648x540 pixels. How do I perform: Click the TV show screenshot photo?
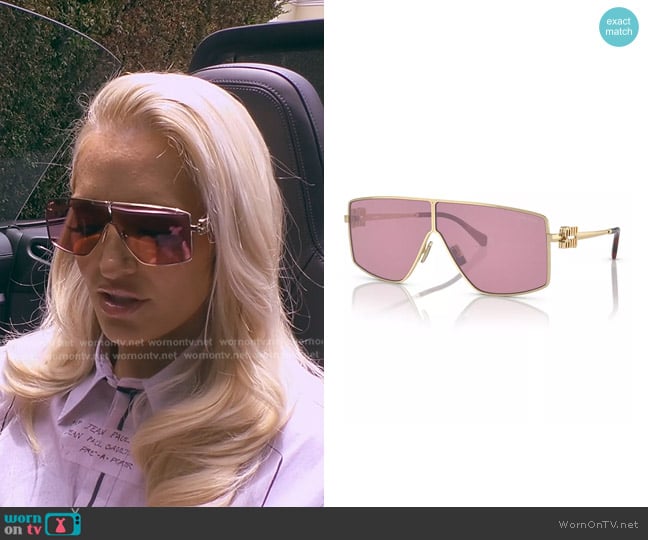pos(162,253)
